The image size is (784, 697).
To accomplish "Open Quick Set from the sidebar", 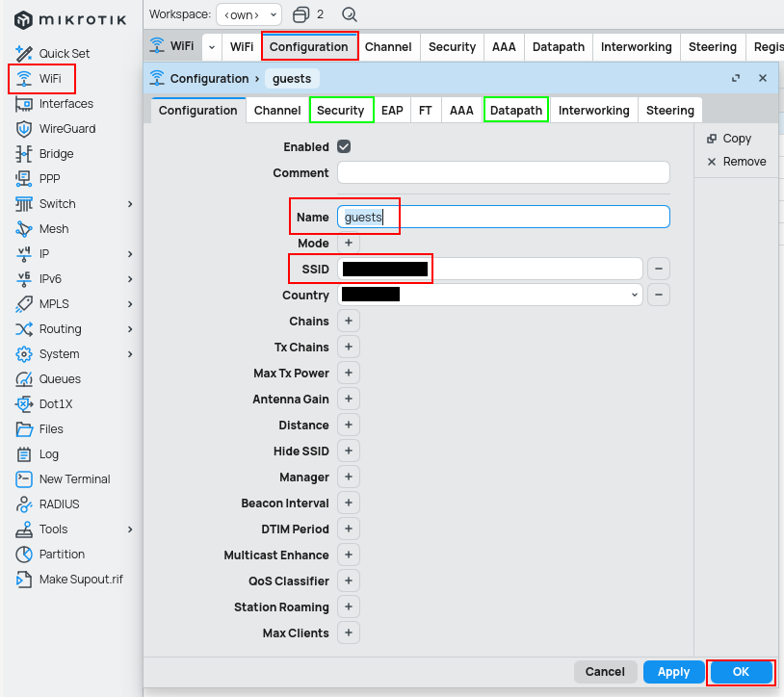I will click(53, 54).
